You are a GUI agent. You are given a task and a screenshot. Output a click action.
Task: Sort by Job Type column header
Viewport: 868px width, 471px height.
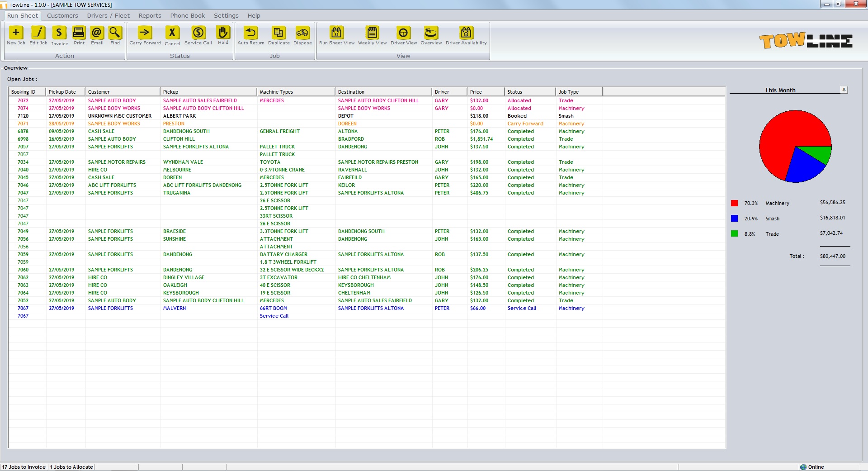(579, 92)
